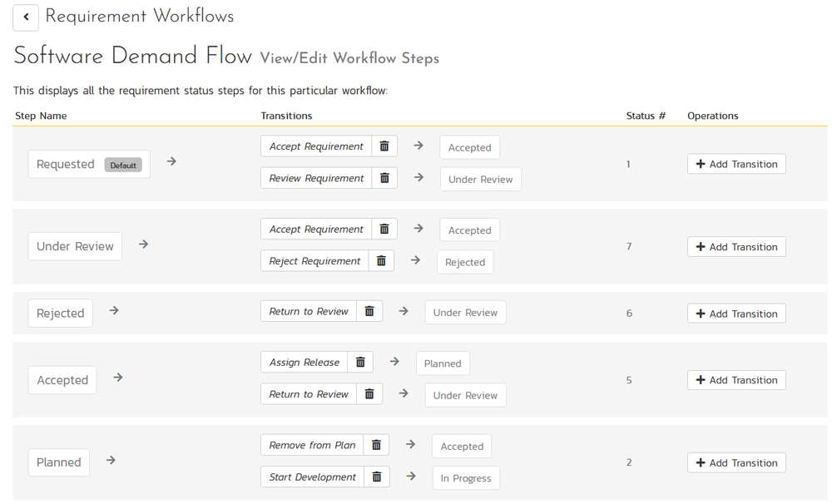This screenshot has width=832, height=504.
Task: Add a transition to the Requested step
Action: tap(736, 165)
